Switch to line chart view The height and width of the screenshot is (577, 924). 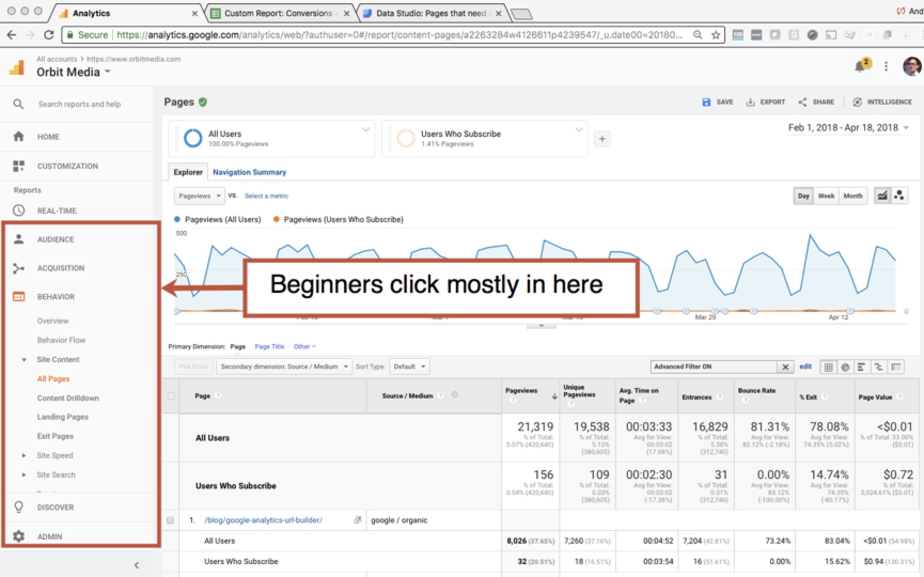click(x=882, y=196)
